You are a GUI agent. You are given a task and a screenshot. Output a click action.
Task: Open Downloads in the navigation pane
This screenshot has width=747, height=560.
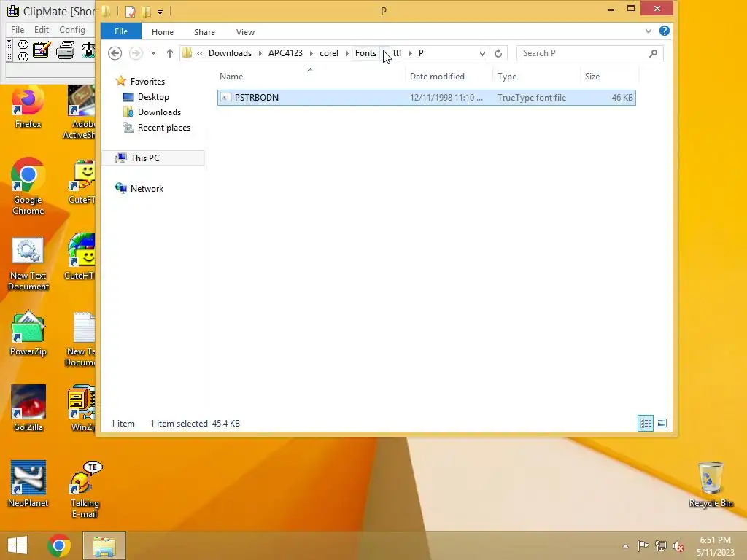(158, 112)
